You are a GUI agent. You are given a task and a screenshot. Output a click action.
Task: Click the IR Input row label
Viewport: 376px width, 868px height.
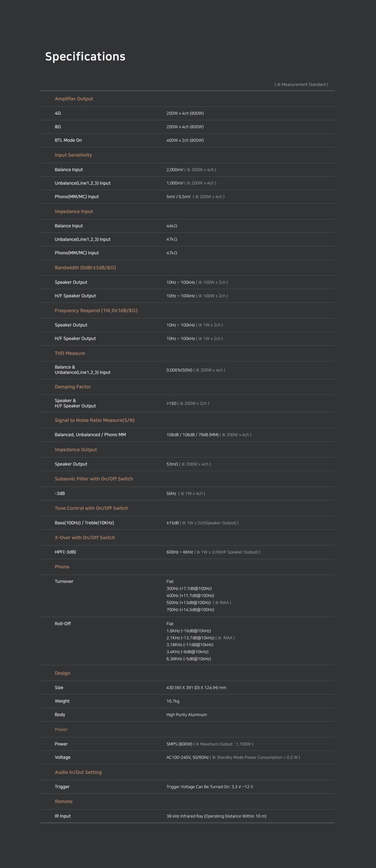(63, 816)
